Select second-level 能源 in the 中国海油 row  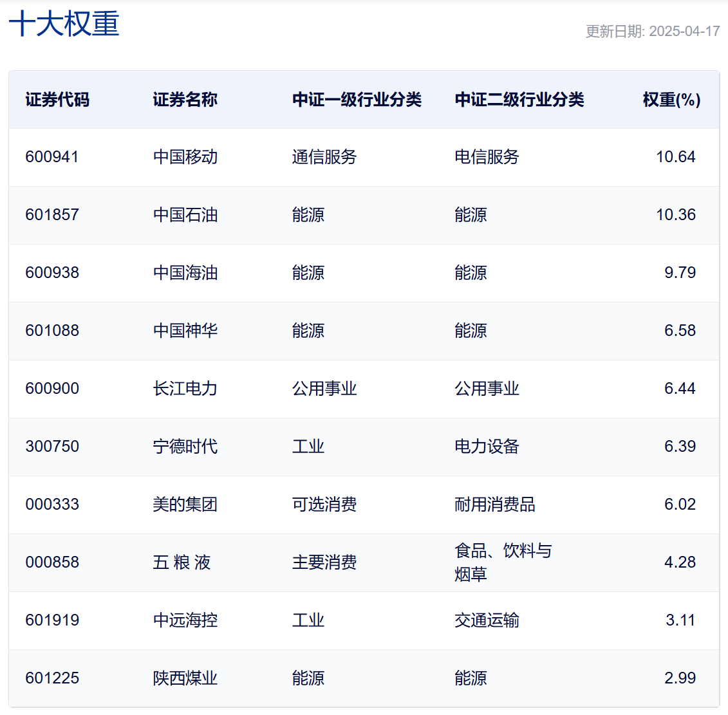click(471, 272)
